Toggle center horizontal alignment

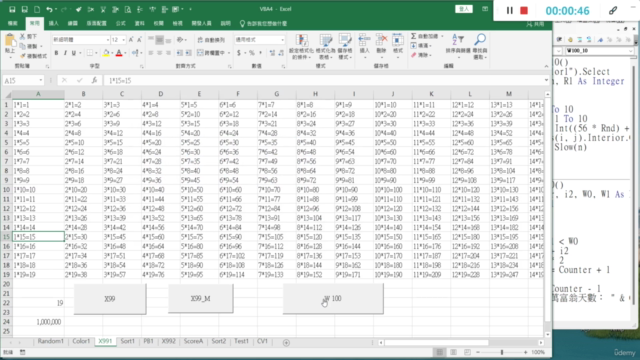[x=160, y=53]
